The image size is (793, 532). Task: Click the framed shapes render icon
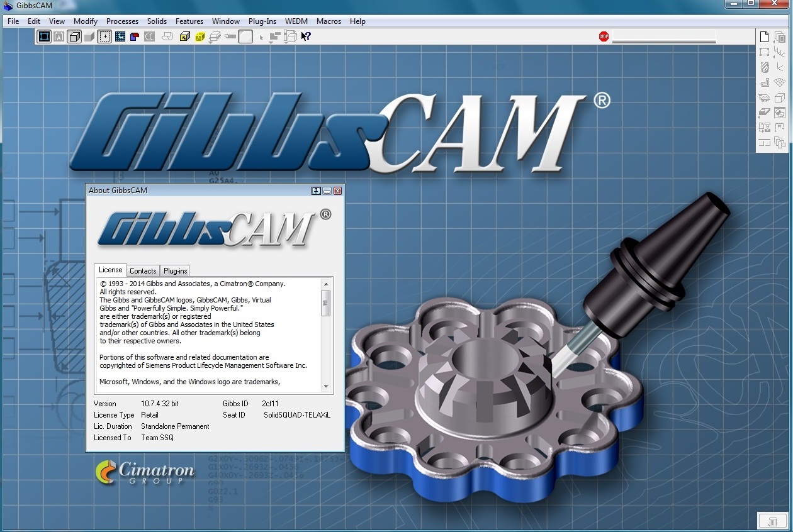pos(780,113)
